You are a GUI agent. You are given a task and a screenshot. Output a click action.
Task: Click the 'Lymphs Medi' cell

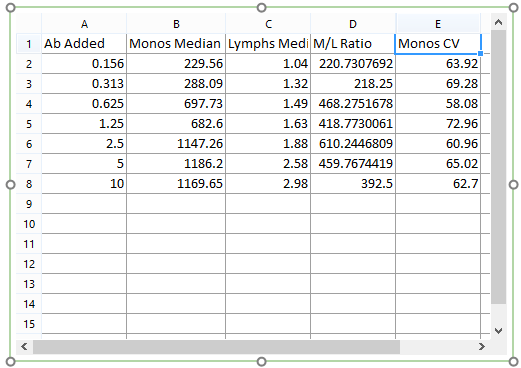coord(268,44)
